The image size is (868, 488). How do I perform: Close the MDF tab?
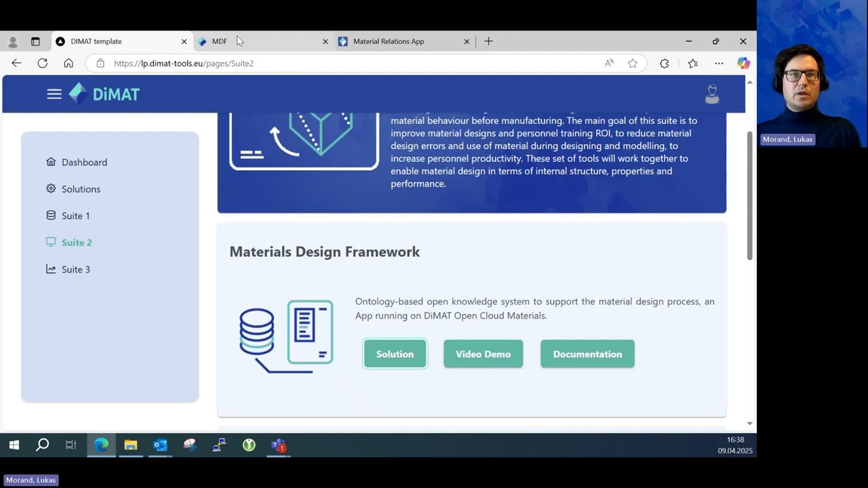coord(325,41)
